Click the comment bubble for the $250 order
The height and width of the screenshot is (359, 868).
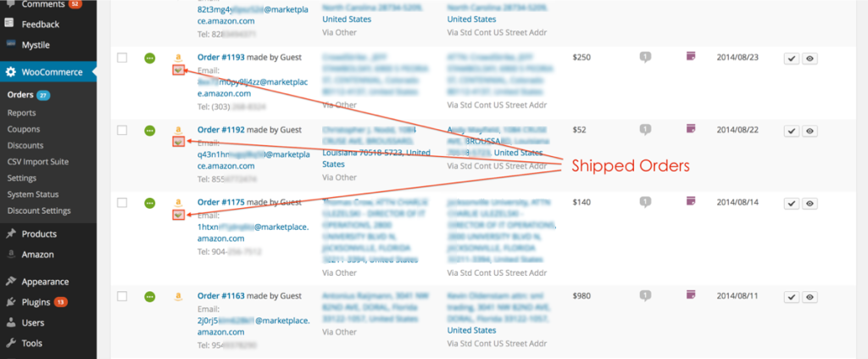(x=645, y=57)
